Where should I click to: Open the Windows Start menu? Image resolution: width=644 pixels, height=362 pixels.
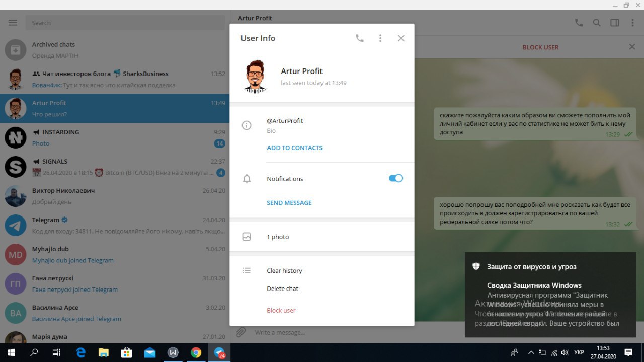pos(11,352)
